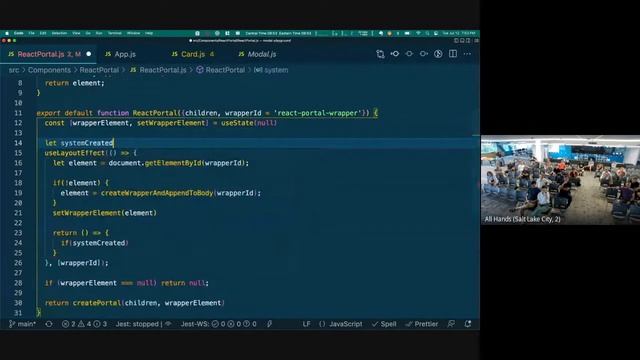The width and height of the screenshot is (640, 360).
Task: Click unsaved-changes dot on ReactPortal.js tab
Action: click(x=89, y=54)
